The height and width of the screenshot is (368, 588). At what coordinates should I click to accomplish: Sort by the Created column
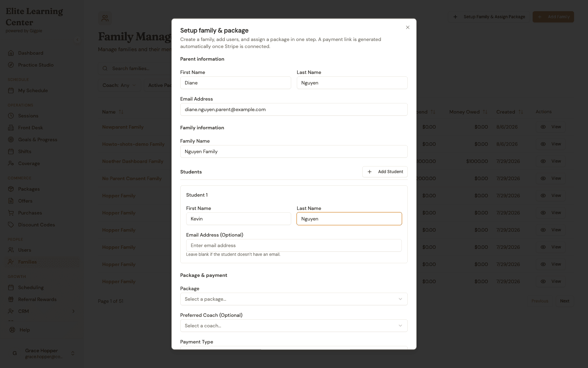510,112
